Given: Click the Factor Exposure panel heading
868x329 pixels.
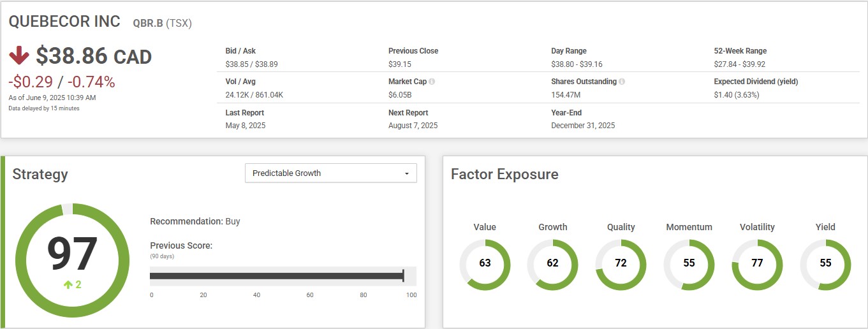Looking at the screenshot, I should tap(504, 174).
